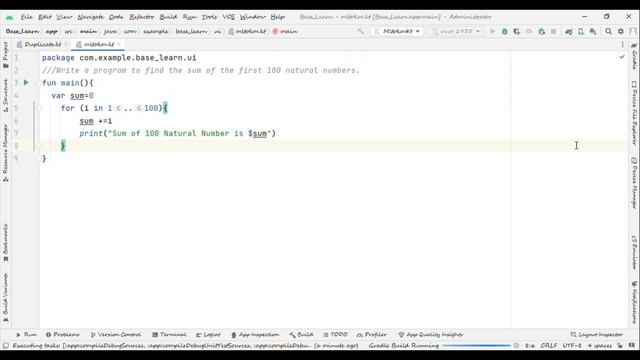Toggle the Build Variants tool window
The height and width of the screenshot is (360, 640).
click(x=6, y=298)
